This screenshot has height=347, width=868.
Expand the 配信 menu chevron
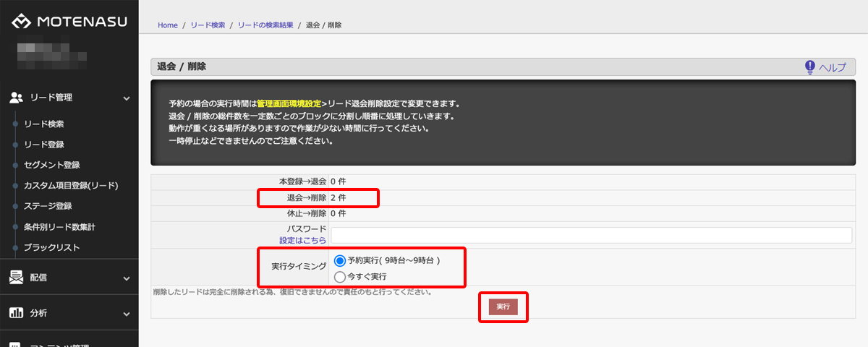coord(127,278)
